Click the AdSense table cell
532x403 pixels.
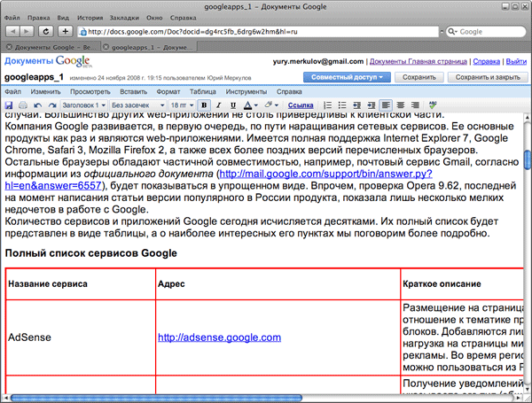(81, 337)
